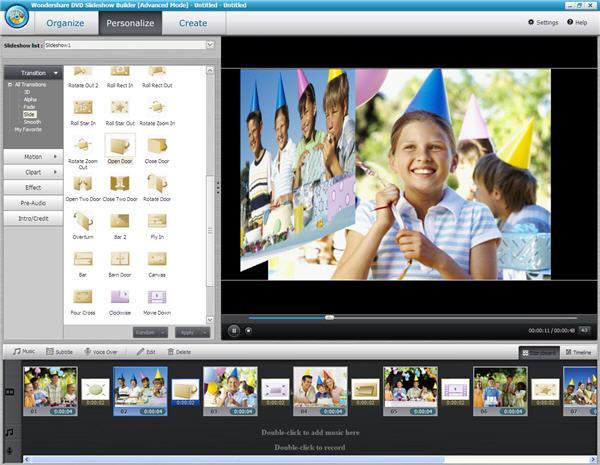Select the Rotate Zoom In transition
600x465 pixels.
point(157,107)
